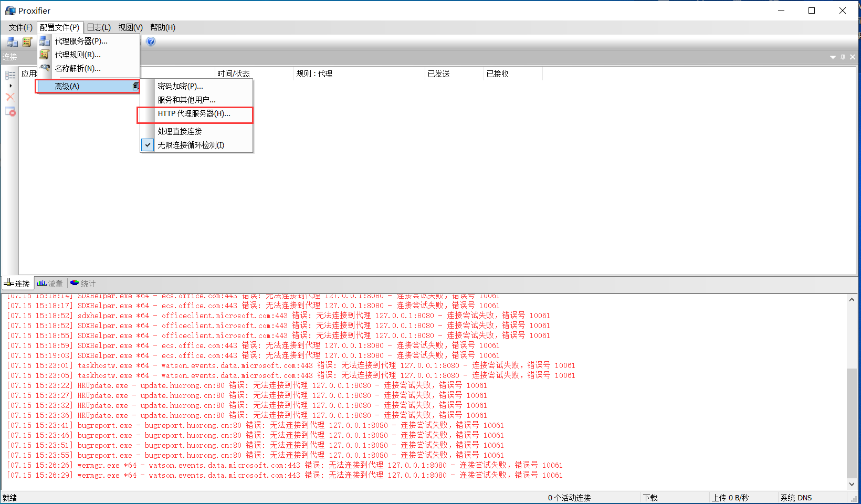861x504 pixels.
Task: Open the 帮助(H) menu
Action: 163,27
